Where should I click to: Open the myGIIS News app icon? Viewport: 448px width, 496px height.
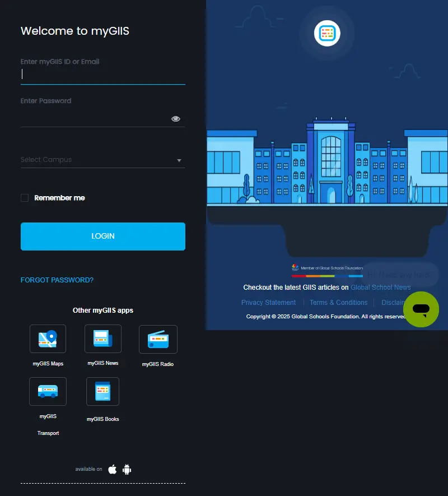[x=103, y=339]
